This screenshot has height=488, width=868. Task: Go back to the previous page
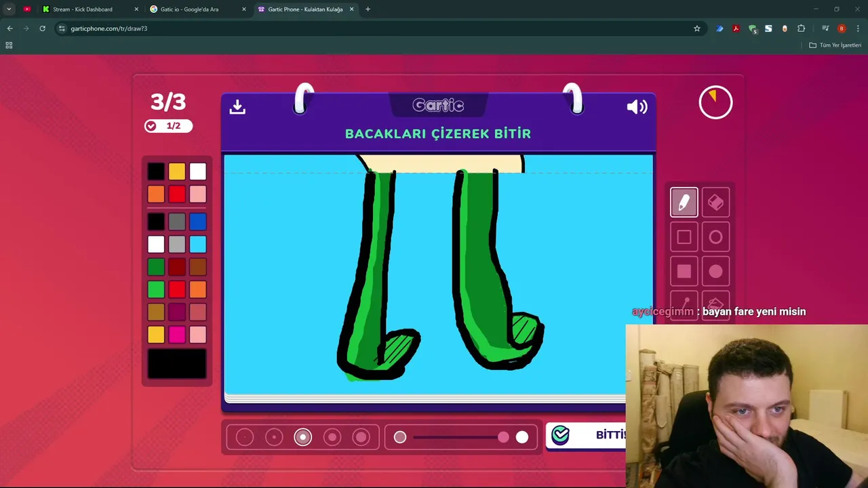[9, 28]
